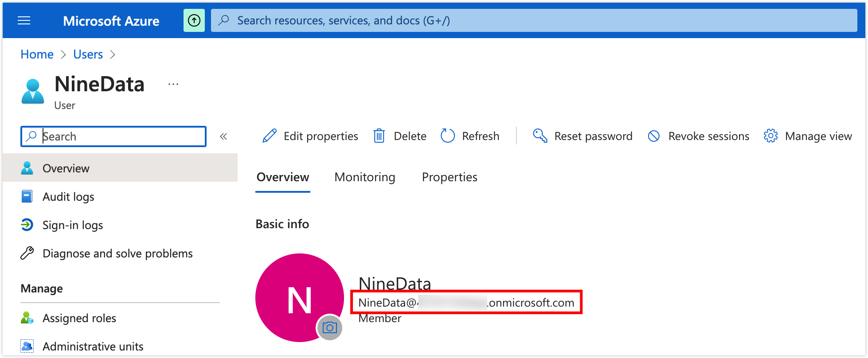Click the sidebar Search input field
The width and height of the screenshot is (868, 358).
pos(113,136)
